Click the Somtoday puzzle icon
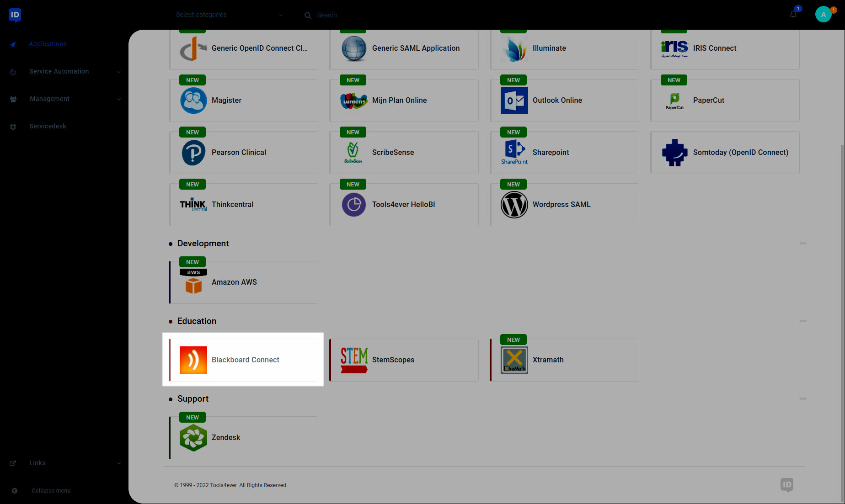Viewport: 845px width, 504px height. pos(675,153)
